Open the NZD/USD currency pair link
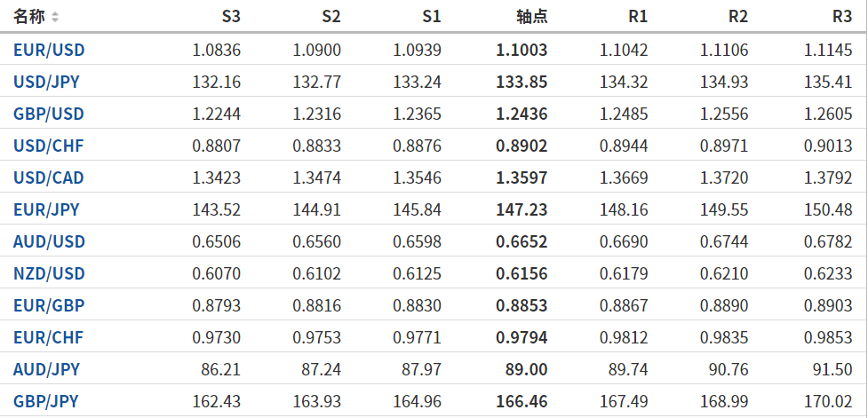This screenshot has height=418, width=868. coord(49,273)
